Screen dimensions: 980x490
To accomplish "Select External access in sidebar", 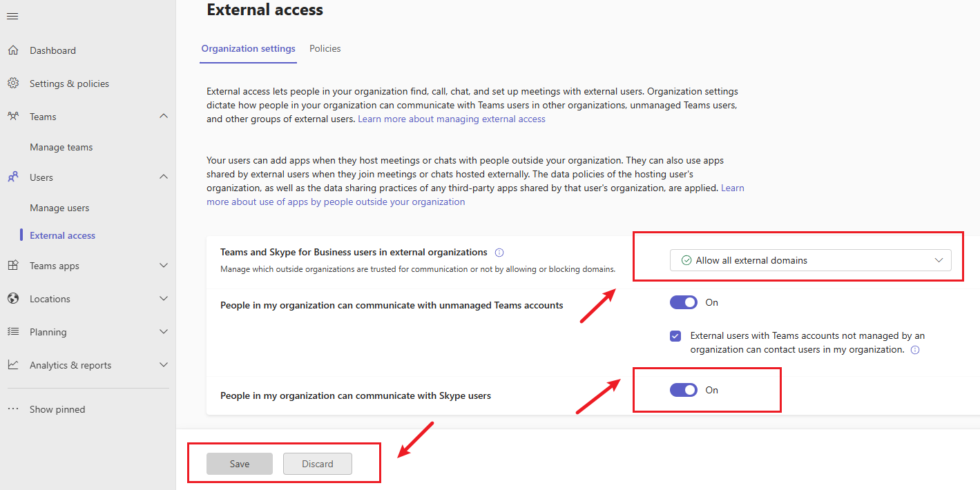I will [x=62, y=235].
